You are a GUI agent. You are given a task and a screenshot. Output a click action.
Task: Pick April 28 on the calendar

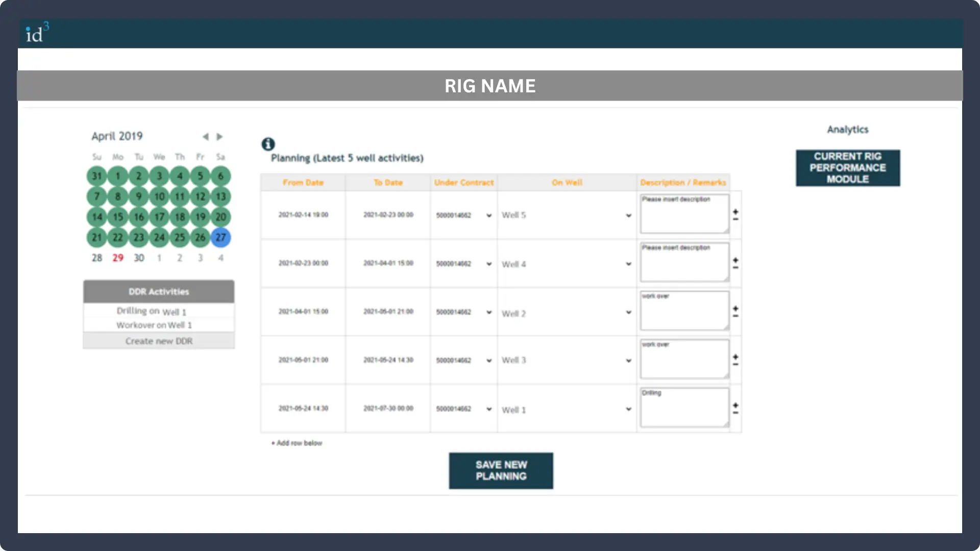tap(97, 258)
